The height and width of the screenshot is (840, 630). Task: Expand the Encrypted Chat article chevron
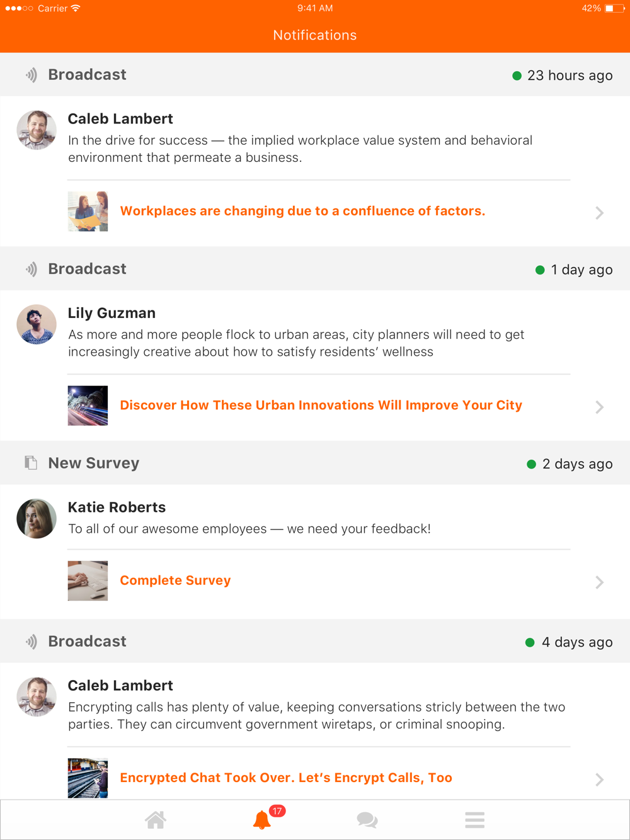[600, 780]
